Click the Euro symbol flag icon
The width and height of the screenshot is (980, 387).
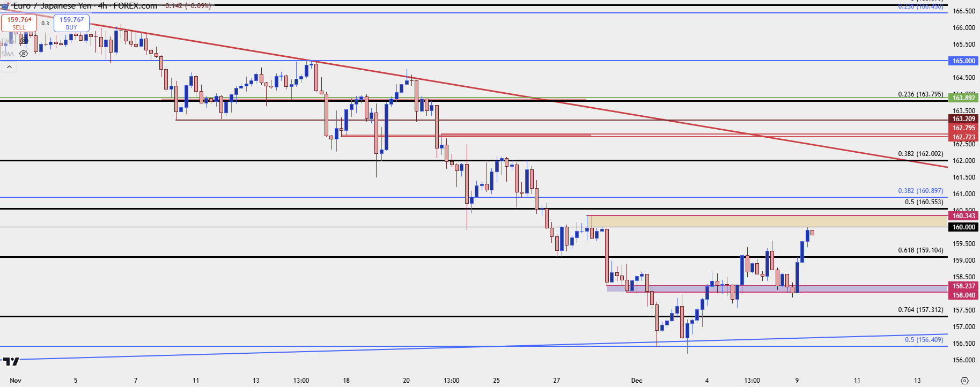tap(5, 6)
